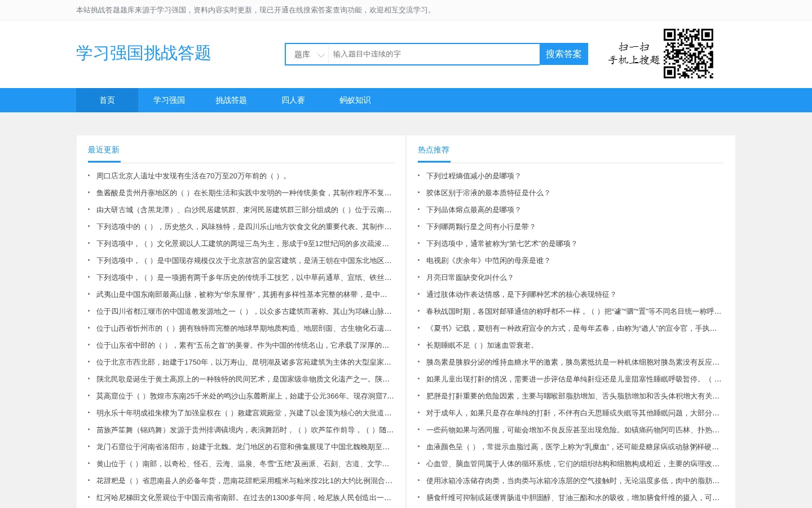Viewport: 812px width, 508px height.
Task: Open question starting 位于北京市西北部，始建于1750年
Action: tap(244, 362)
